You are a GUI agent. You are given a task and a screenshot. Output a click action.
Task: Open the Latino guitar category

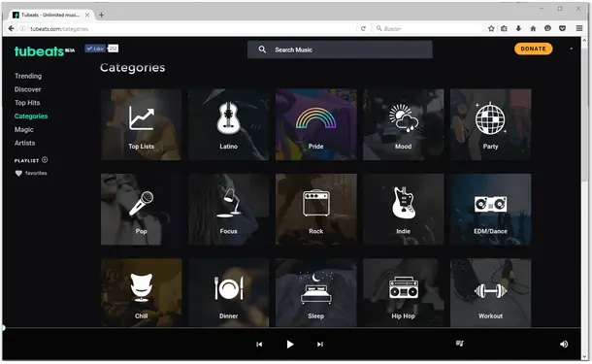coord(228,124)
